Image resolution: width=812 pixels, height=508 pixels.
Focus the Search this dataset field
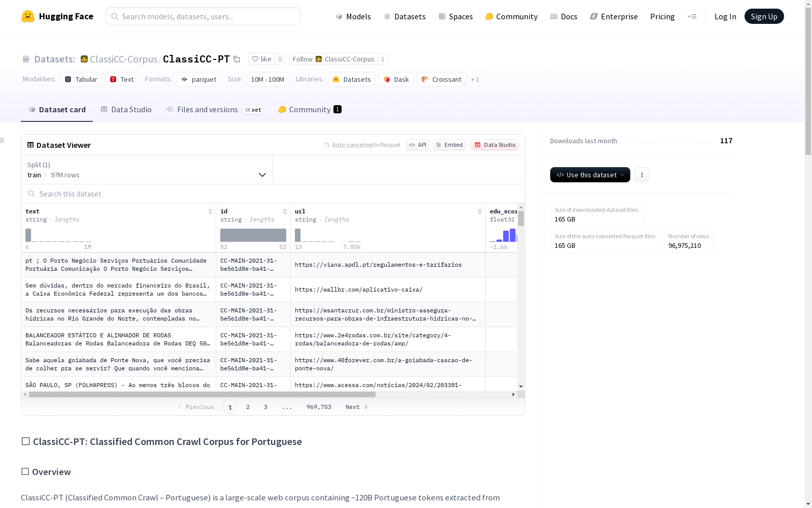[x=273, y=194]
